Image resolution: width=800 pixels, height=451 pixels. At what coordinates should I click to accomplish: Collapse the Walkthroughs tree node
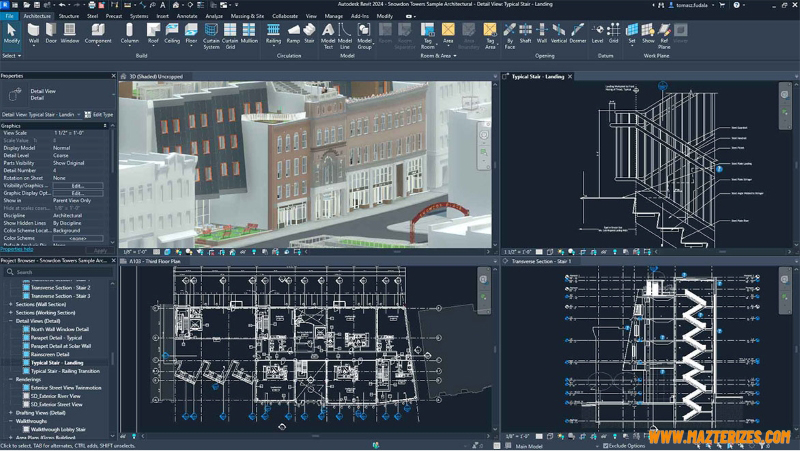click(11, 421)
